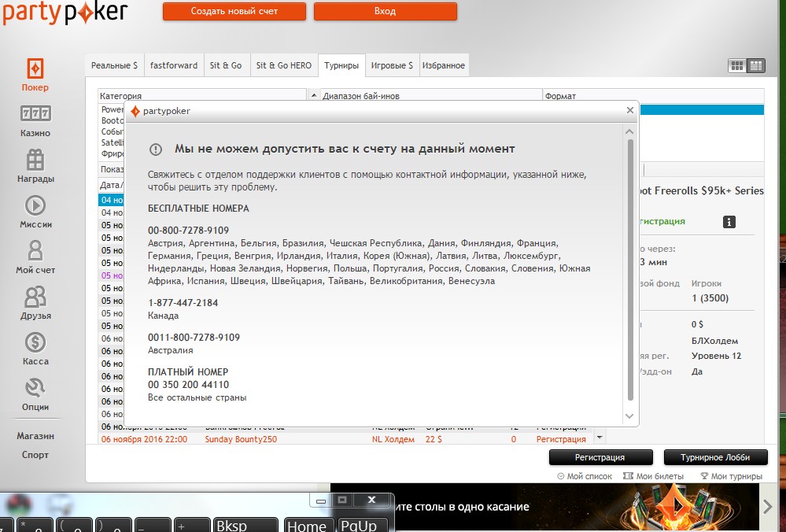Switch to grid view layout icon

pos(737,65)
